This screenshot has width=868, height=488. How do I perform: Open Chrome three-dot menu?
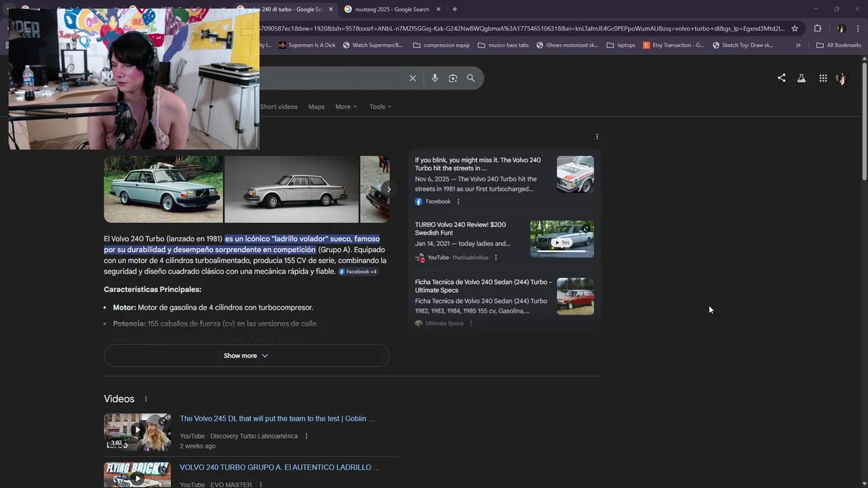point(858,28)
